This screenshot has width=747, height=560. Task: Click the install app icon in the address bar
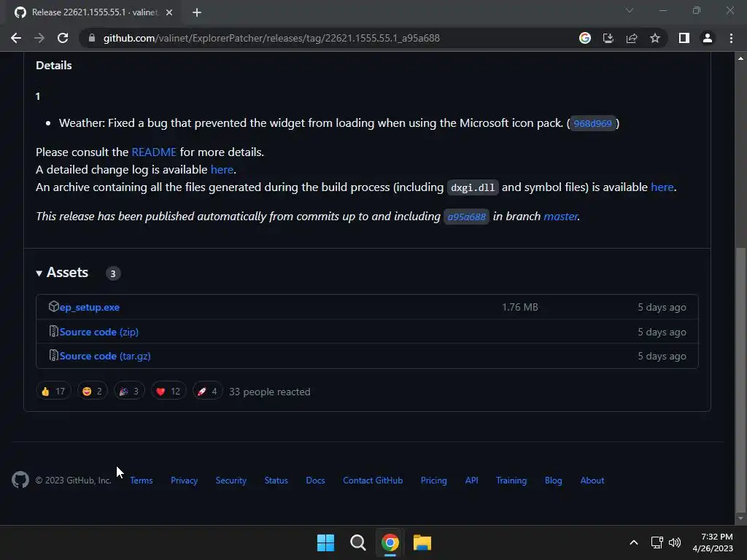pos(608,38)
